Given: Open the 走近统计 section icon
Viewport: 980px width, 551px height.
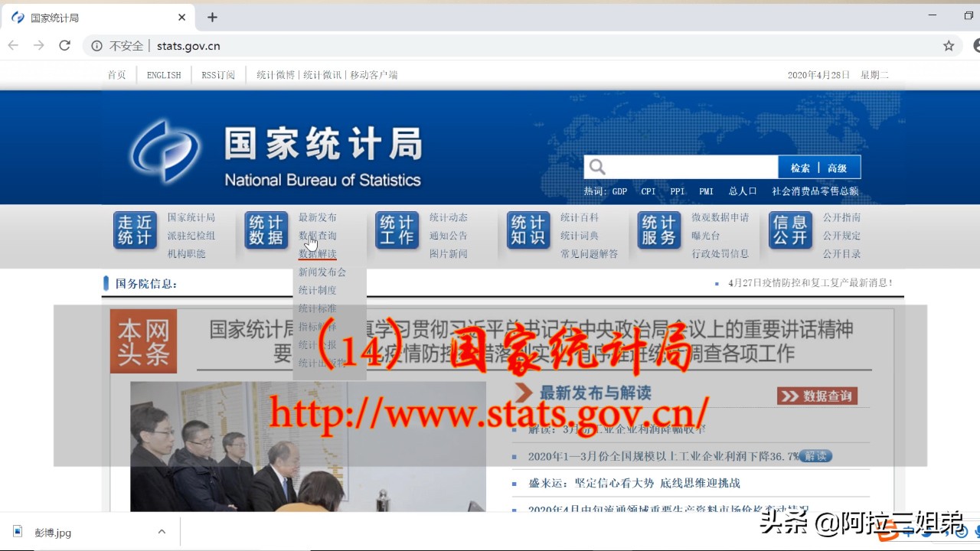Looking at the screenshot, I should [135, 230].
